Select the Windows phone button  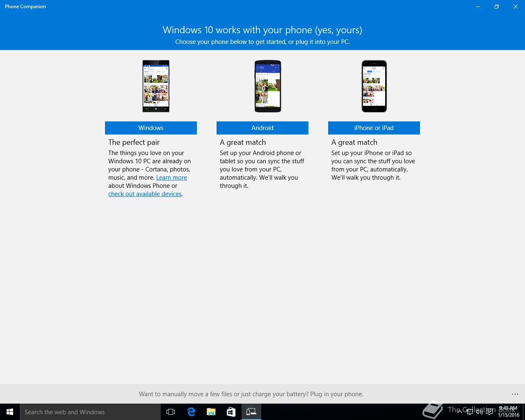pos(151,128)
